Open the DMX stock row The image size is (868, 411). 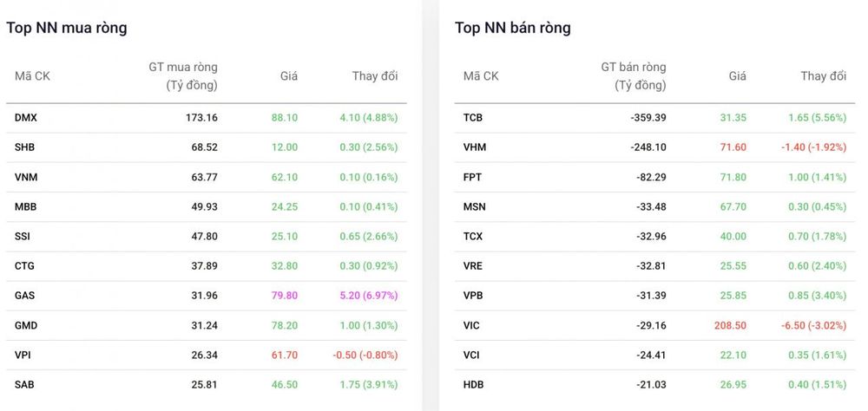tap(206, 118)
